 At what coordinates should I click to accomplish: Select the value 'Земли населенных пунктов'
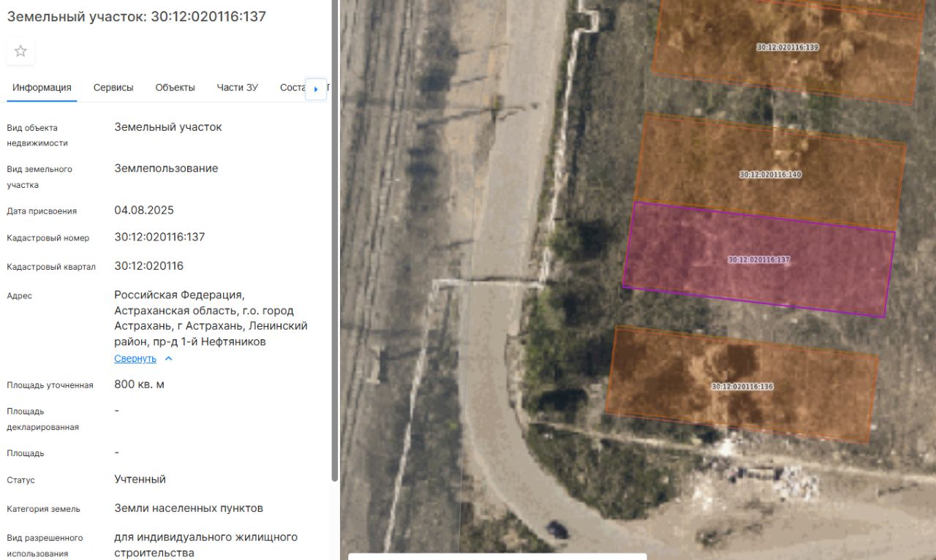189,508
